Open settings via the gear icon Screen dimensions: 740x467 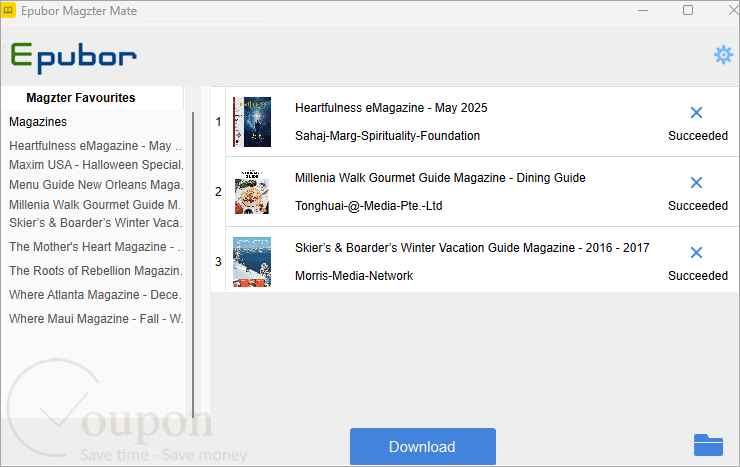[x=723, y=55]
